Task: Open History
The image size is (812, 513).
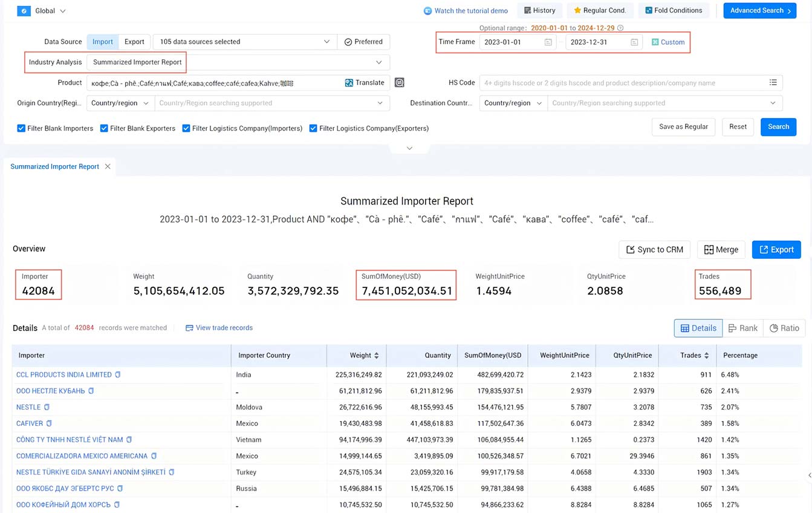Action: tap(539, 10)
